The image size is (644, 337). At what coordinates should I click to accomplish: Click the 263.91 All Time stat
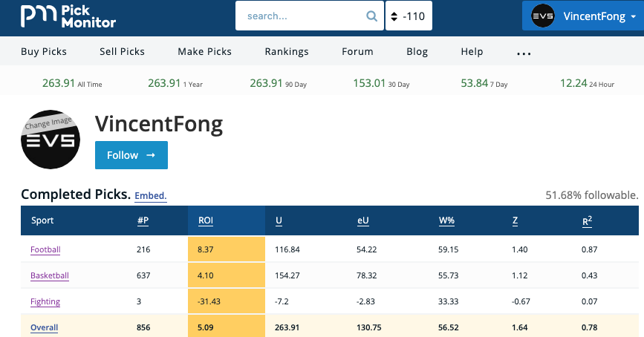pos(72,83)
